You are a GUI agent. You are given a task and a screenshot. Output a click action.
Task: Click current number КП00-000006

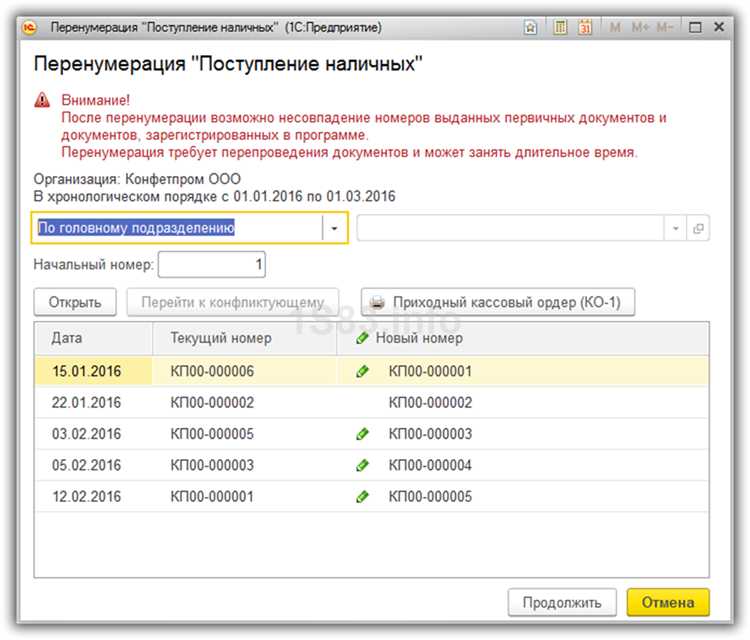click(x=212, y=371)
